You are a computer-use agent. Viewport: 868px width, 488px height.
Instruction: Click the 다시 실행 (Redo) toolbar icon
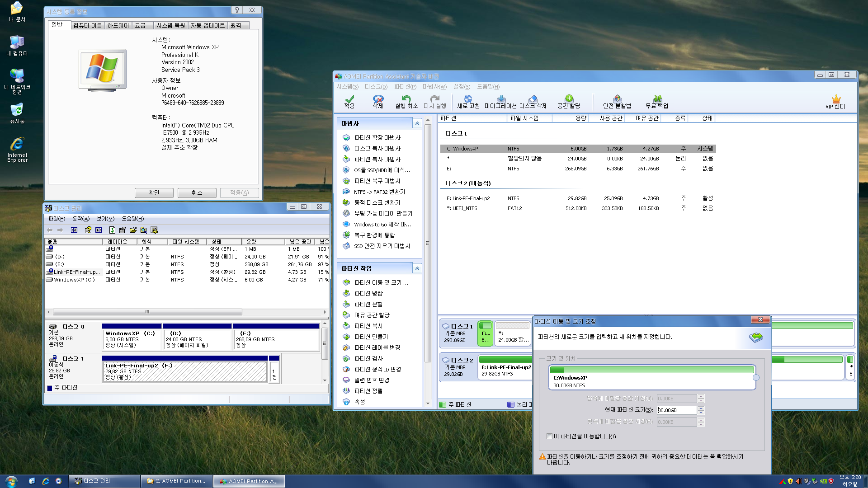(435, 102)
